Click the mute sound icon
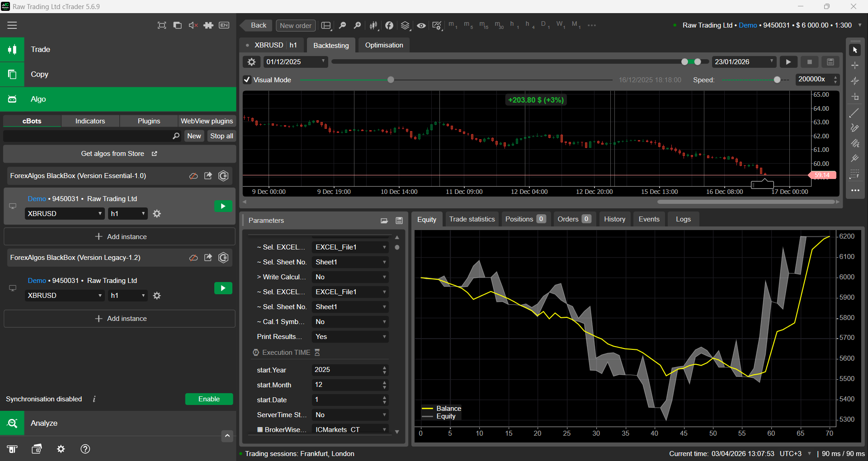Image resolution: width=868 pixels, height=461 pixels. (x=193, y=25)
